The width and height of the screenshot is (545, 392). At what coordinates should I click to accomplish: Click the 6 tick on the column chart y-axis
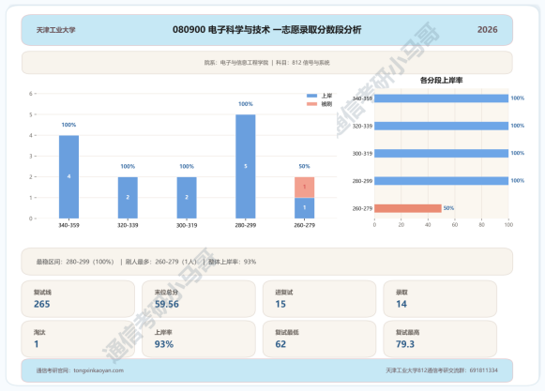pos(31,94)
